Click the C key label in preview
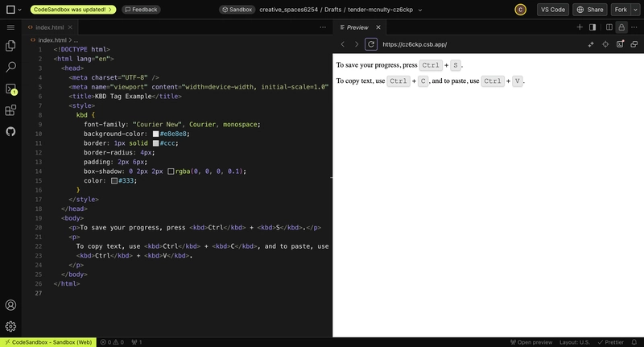 pyautogui.click(x=423, y=81)
